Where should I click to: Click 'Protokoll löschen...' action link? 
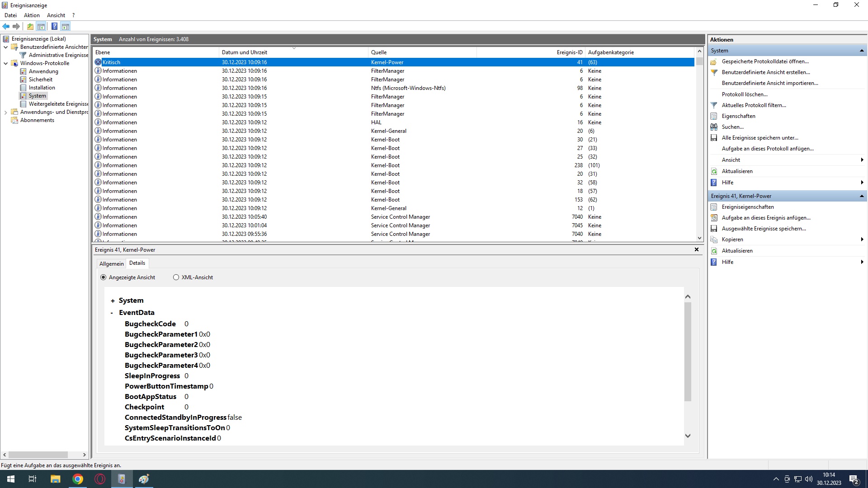pos(744,94)
